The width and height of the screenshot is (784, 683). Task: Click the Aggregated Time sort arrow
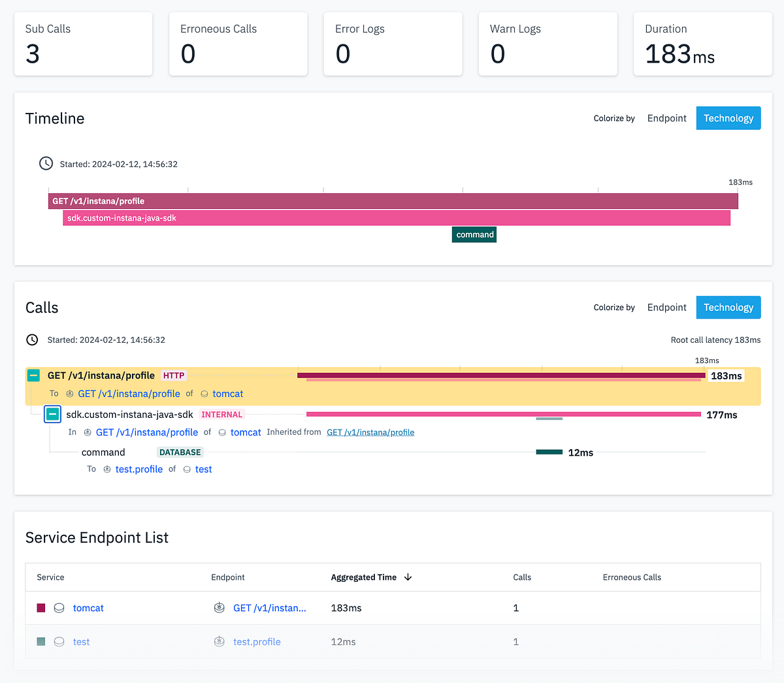click(x=408, y=577)
